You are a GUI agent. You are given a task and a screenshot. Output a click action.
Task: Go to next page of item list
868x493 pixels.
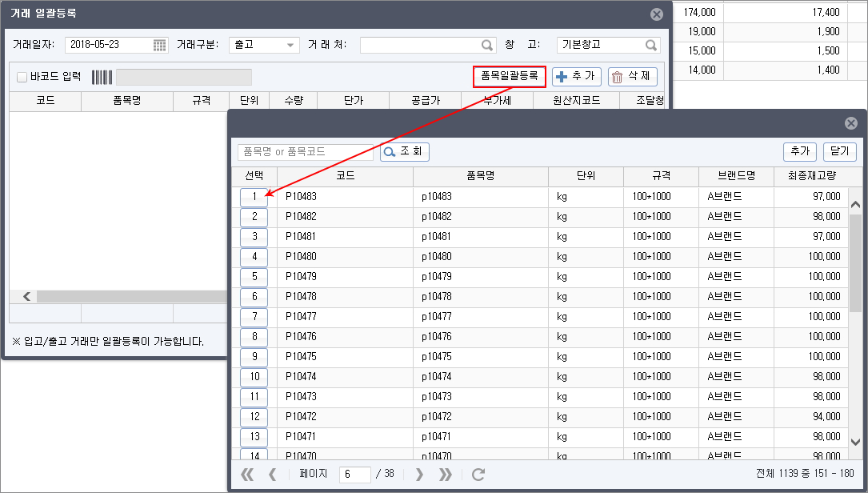419,474
